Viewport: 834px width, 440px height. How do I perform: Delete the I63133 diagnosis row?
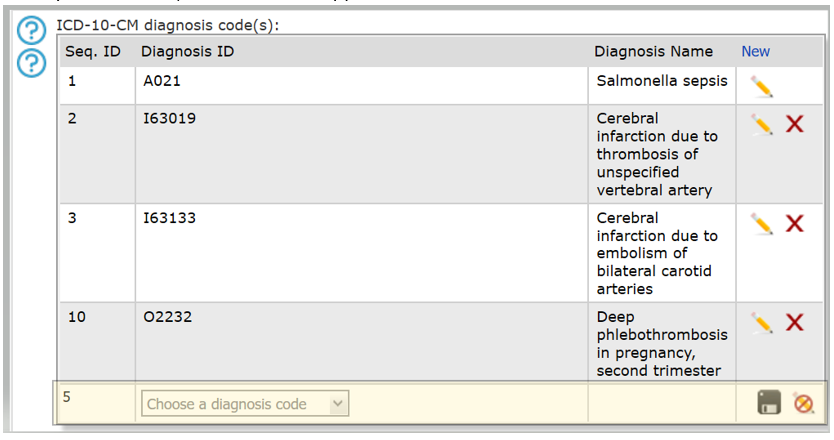point(795,223)
